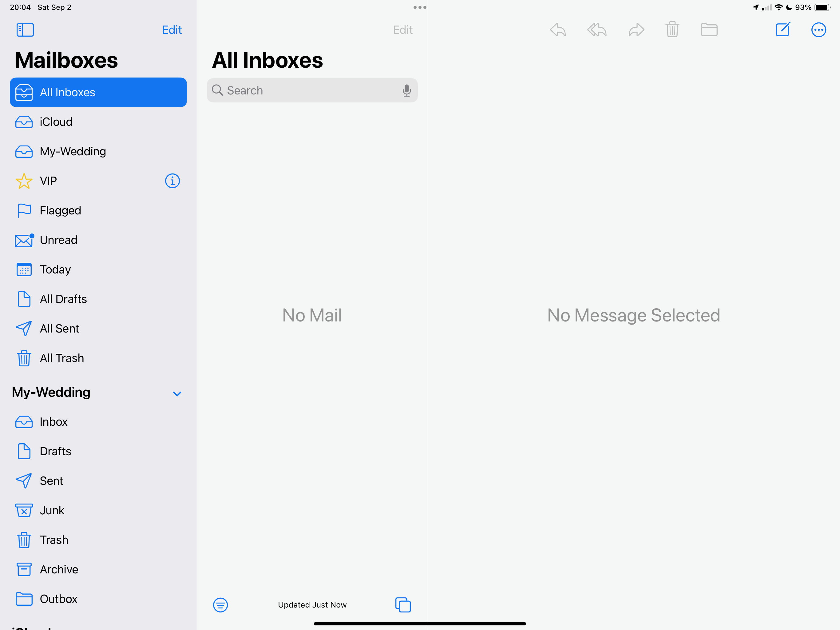This screenshot has width=840, height=630.
Task: Open the iCloud inbox at top
Action: [x=98, y=122]
